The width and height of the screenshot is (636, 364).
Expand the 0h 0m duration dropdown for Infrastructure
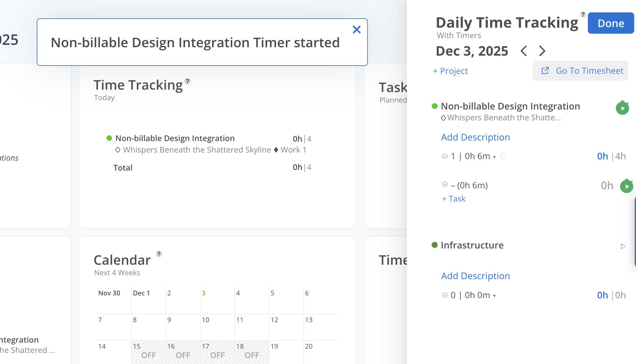click(494, 296)
